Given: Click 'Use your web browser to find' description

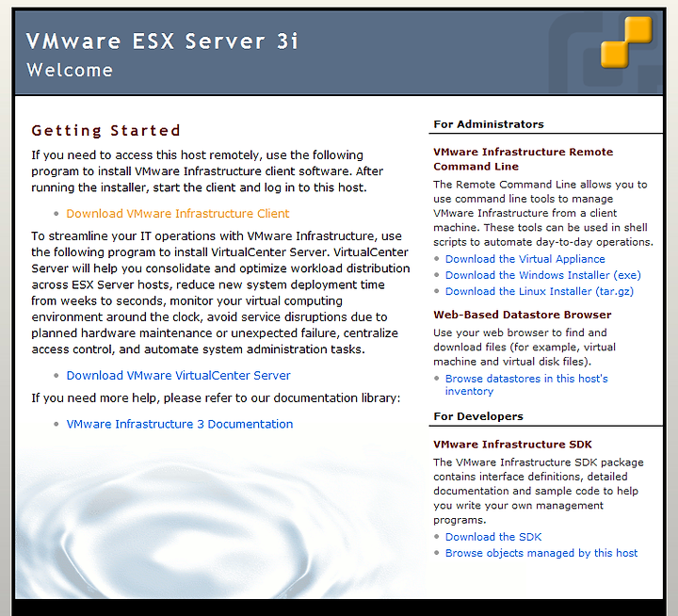Looking at the screenshot, I should click(x=525, y=347).
